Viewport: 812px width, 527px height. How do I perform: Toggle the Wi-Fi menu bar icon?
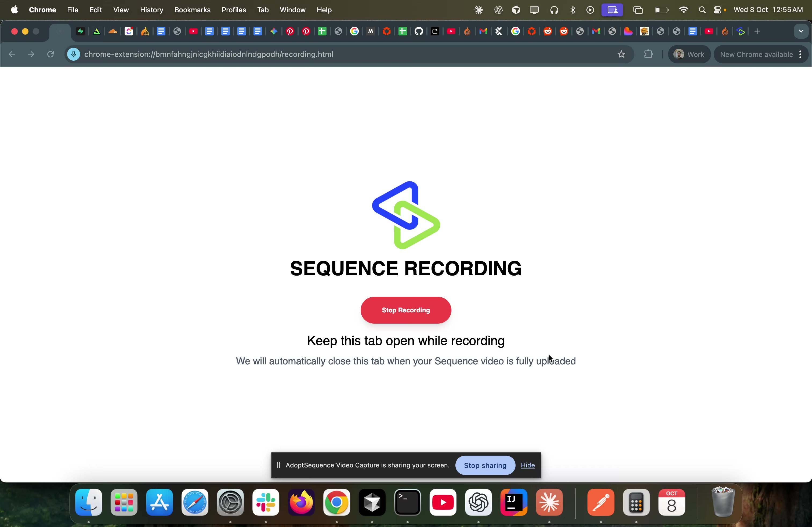[x=683, y=10]
